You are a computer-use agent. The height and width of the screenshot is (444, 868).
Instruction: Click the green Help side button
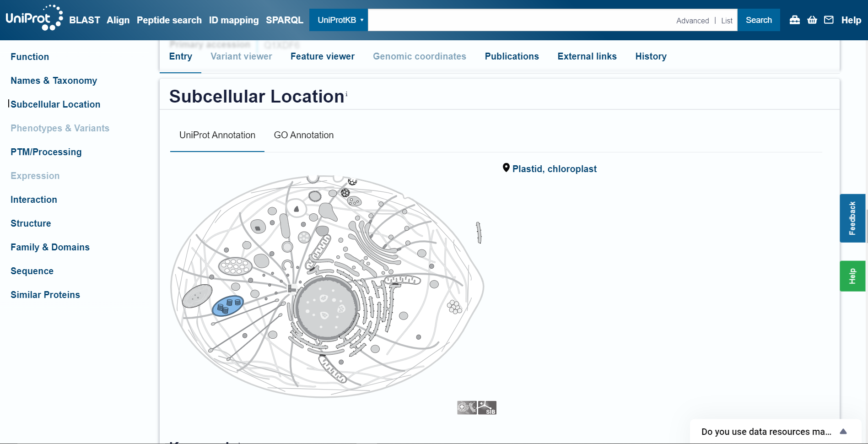[852, 276]
